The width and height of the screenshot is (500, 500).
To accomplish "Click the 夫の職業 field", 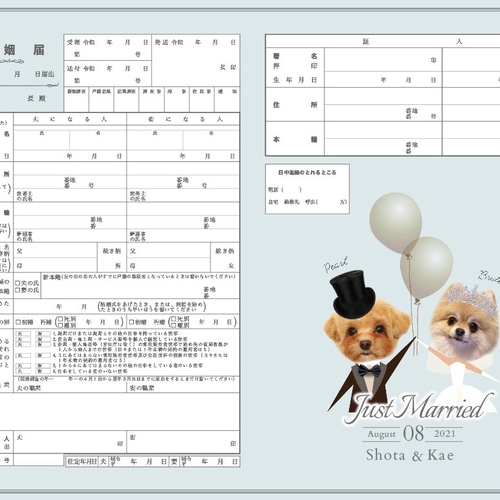I will point(70,388).
